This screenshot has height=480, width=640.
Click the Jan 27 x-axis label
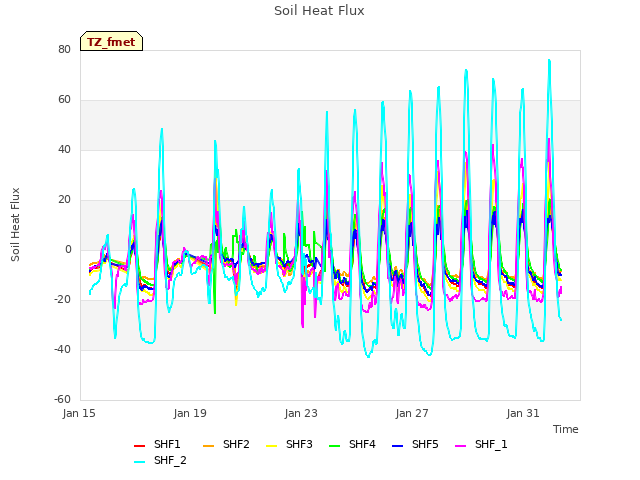tap(412, 413)
